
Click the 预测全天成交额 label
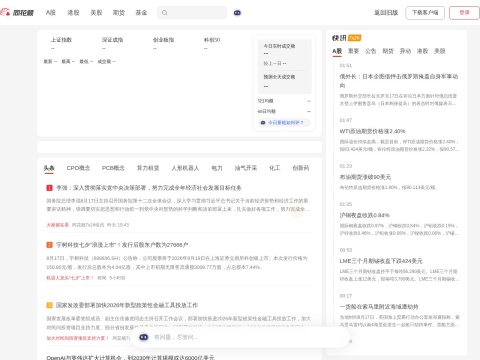pos(279,77)
